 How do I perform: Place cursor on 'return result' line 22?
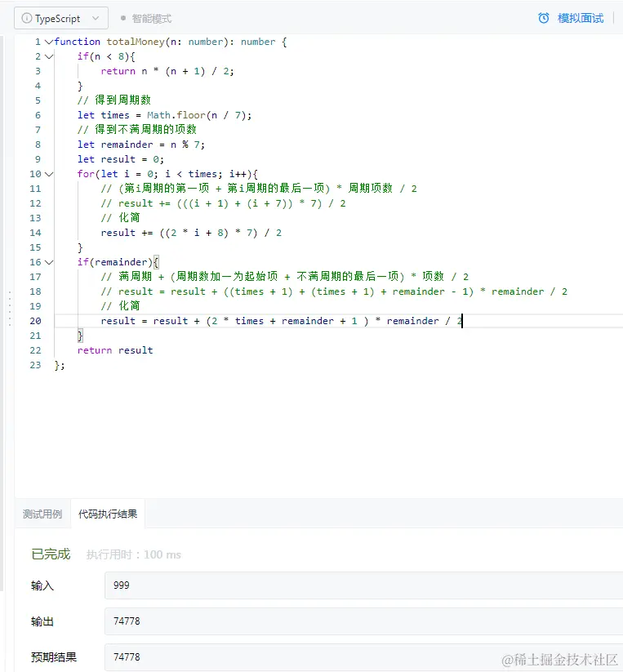pos(115,350)
